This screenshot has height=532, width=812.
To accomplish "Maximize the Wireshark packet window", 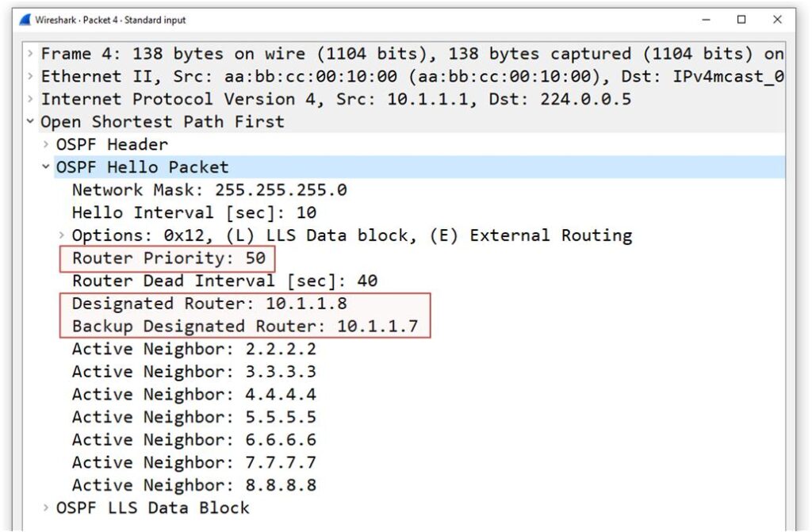I will (741, 20).
